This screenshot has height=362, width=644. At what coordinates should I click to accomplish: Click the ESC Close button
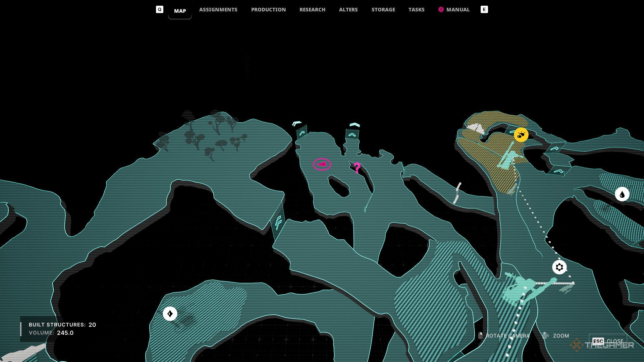(608, 341)
